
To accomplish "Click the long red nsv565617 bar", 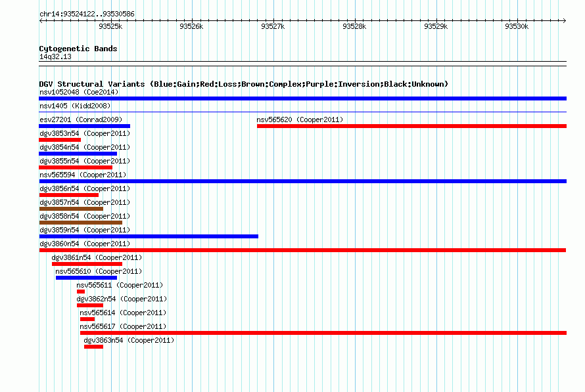I will coord(323,333).
